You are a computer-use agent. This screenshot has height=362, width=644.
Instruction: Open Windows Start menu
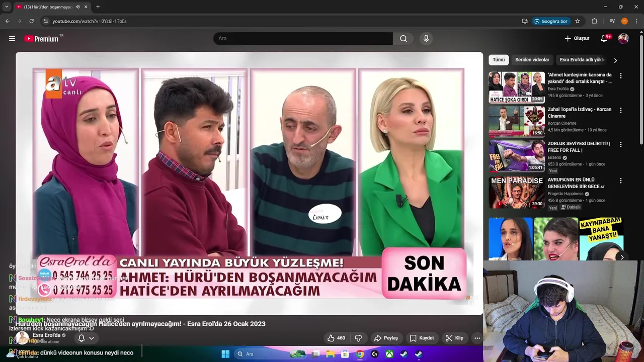tap(225, 354)
